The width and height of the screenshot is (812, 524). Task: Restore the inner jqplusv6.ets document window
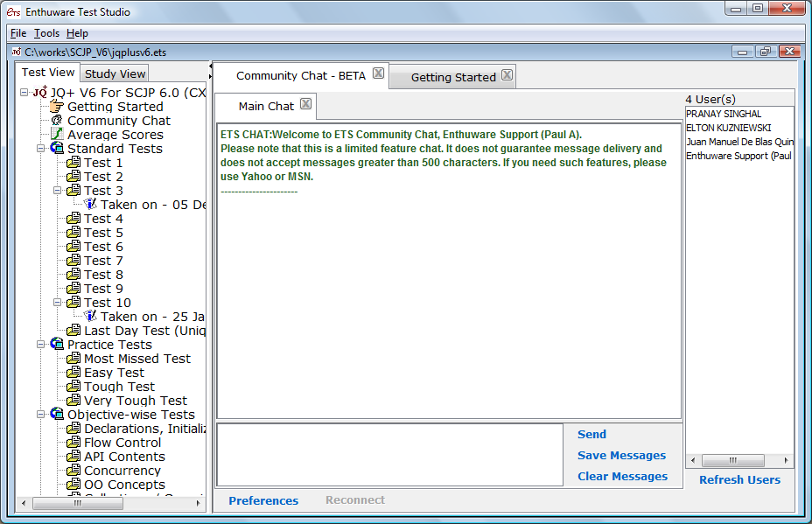point(766,52)
